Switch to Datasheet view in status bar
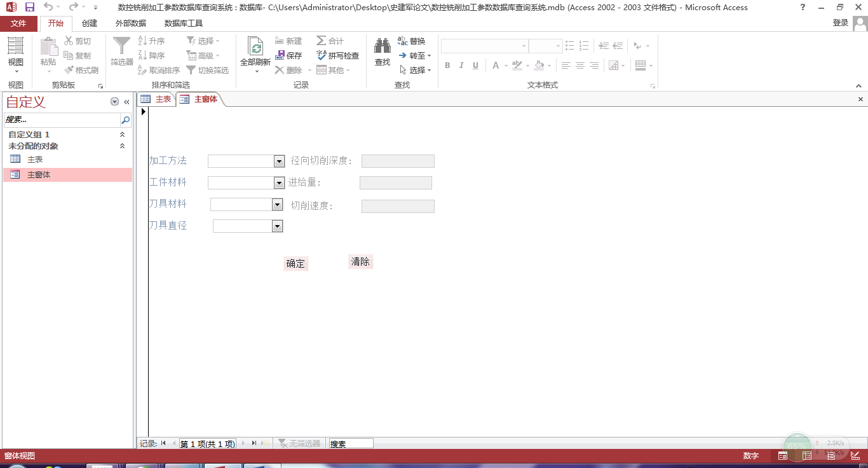The width and height of the screenshot is (868, 468). pos(807,456)
